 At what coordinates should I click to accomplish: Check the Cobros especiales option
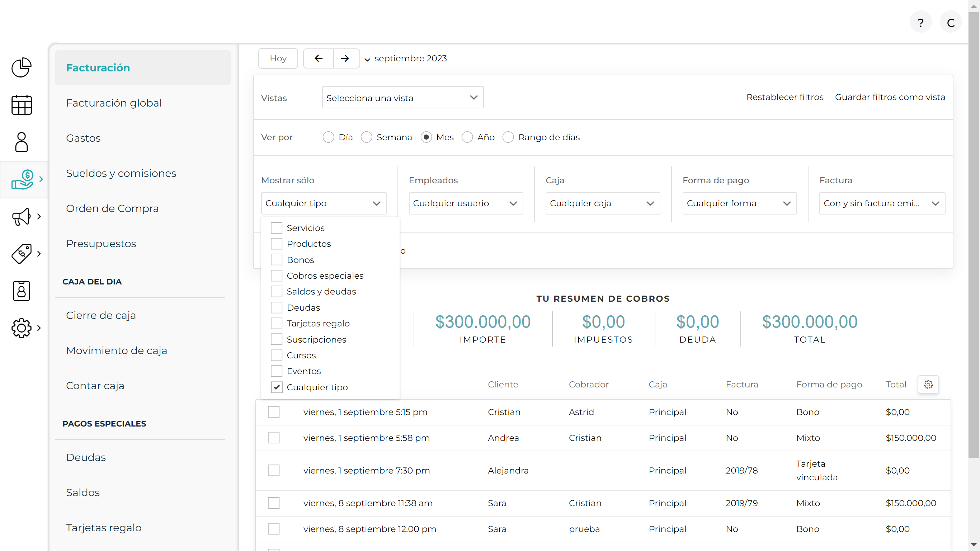pyautogui.click(x=277, y=275)
